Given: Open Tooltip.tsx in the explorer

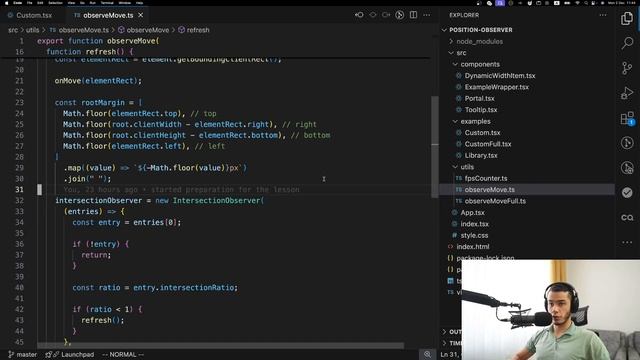Looking at the screenshot, I should click(x=481, y=110).
